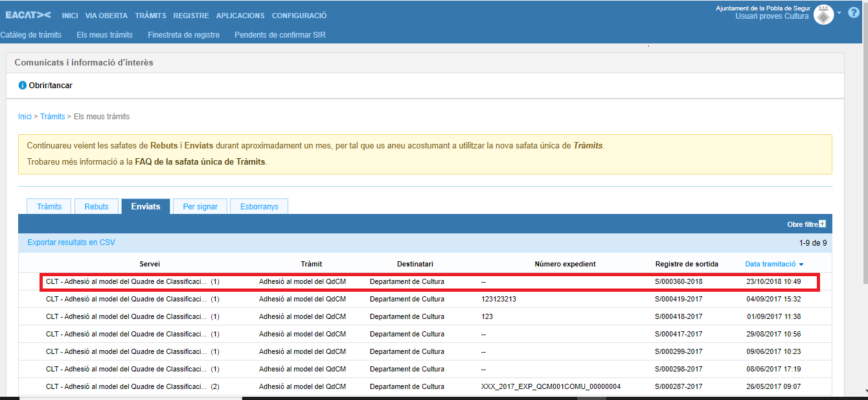Select the VIA OBERTA menu item
This screenshot has height=400, width=868.
pos(106,16)
